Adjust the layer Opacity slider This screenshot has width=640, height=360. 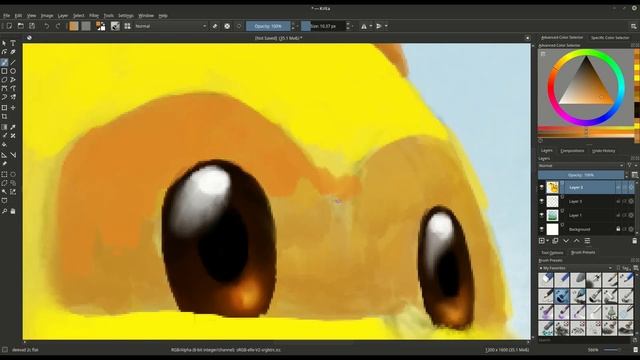pos(581,175)
